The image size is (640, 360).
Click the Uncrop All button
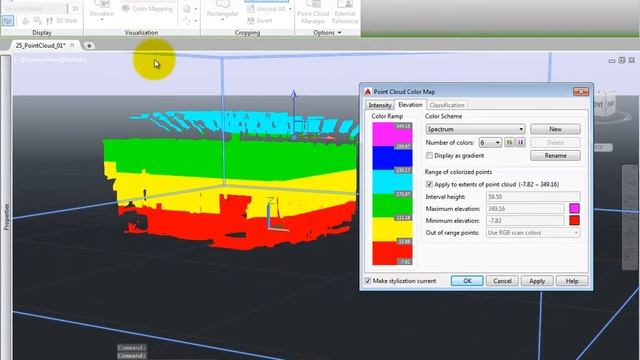[x=267, y=9]
